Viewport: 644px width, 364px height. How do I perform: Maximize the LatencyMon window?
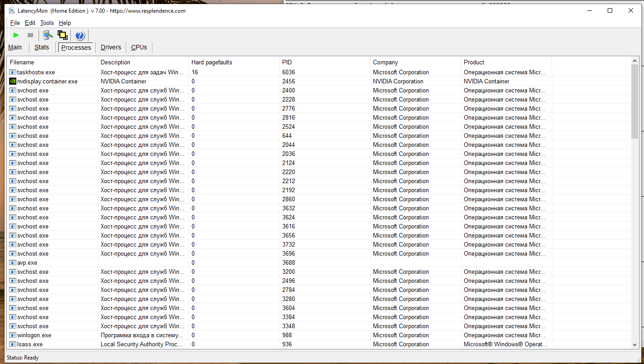[610, 11]
